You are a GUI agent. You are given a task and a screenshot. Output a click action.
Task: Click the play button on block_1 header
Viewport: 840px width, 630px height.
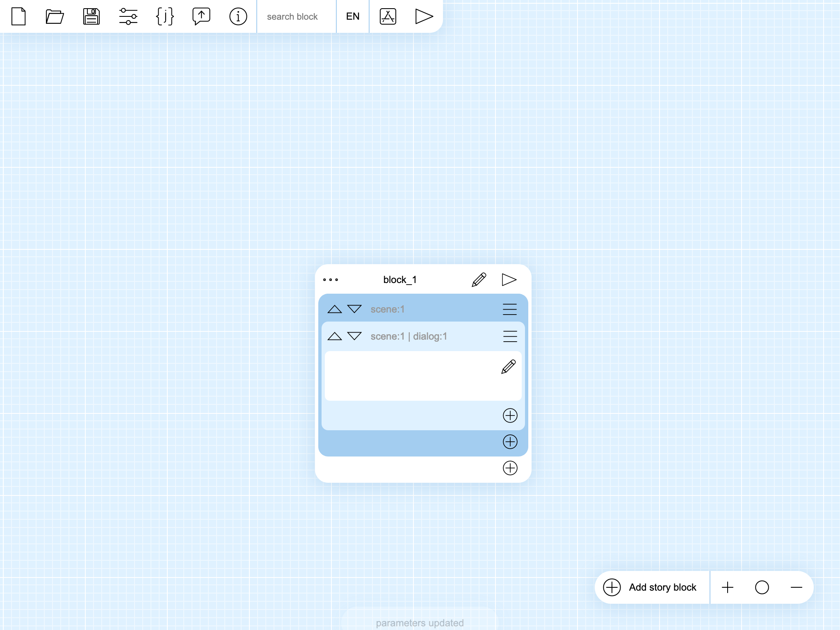(509, 278)
